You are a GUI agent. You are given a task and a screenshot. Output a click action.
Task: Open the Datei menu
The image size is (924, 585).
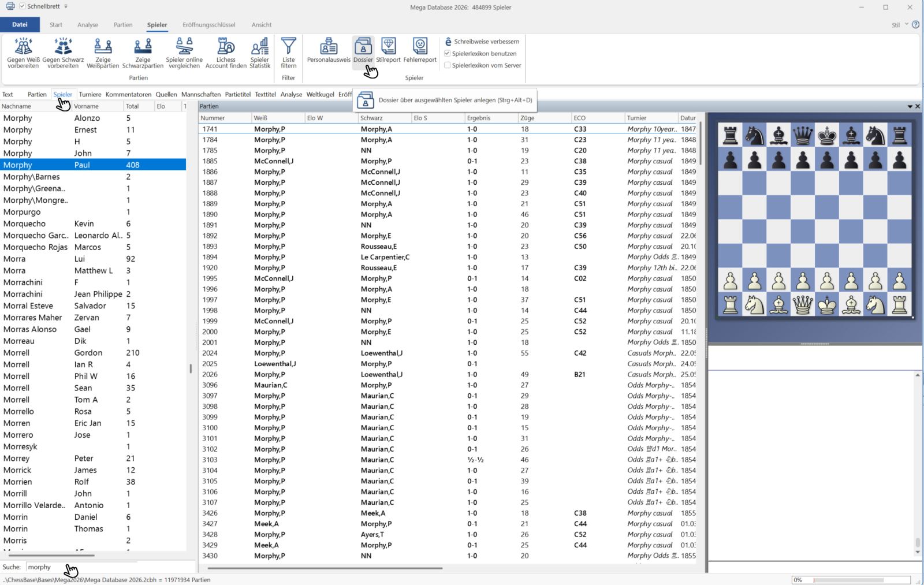20,25
